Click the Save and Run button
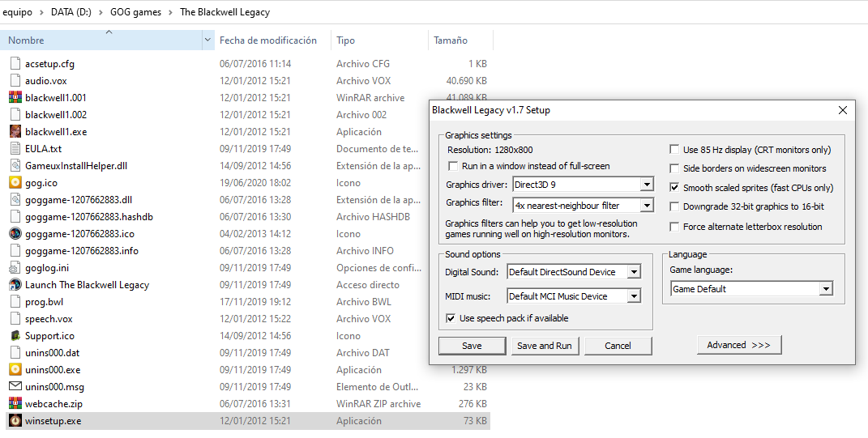The height and width of the screenshot is (438, 868). (544, 346)
